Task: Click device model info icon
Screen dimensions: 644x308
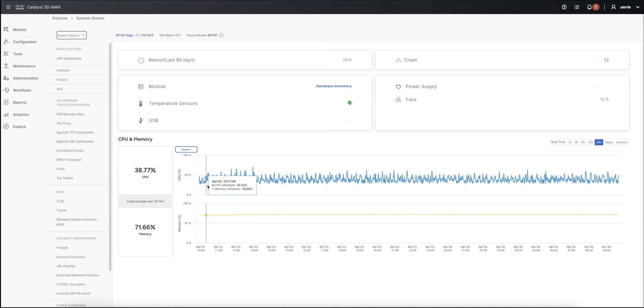Action: click(x=221, y=35)
